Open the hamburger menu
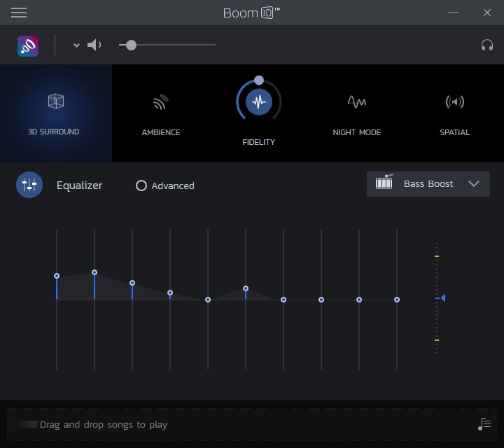This screenshot has width=504, height=448. pyautogui.click(x=19, y=13)
